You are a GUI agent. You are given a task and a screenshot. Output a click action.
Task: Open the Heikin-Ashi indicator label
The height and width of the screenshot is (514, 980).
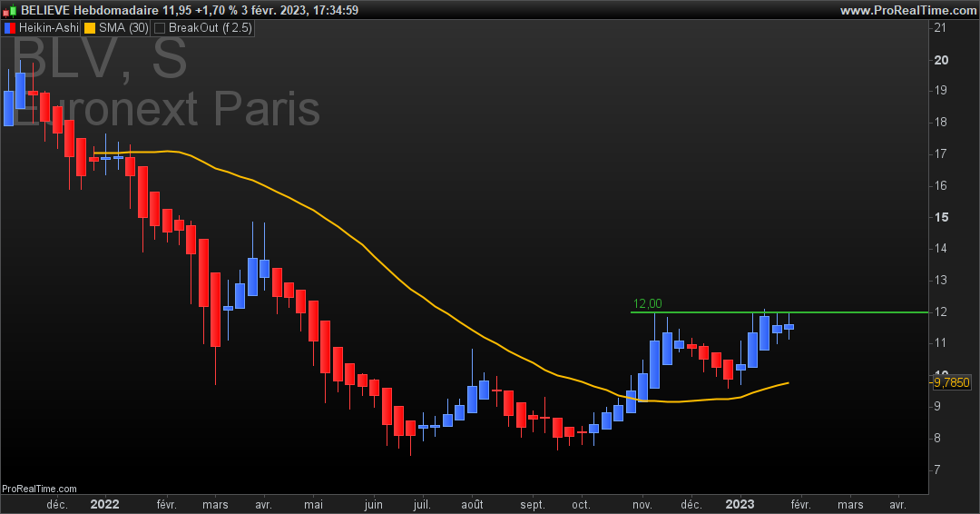[x=49, y=27]
